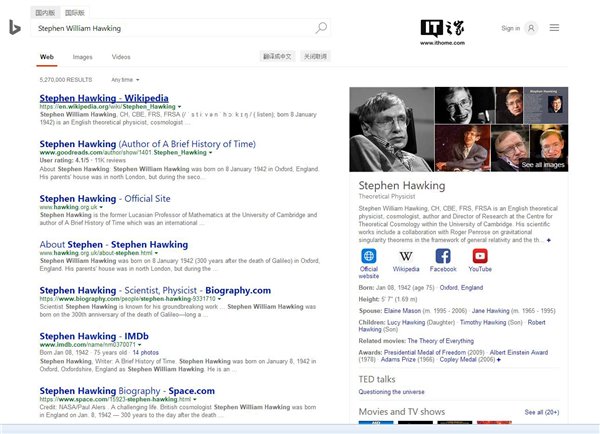Select the 国内版 tab
The image size is (600, 434).
45,13
